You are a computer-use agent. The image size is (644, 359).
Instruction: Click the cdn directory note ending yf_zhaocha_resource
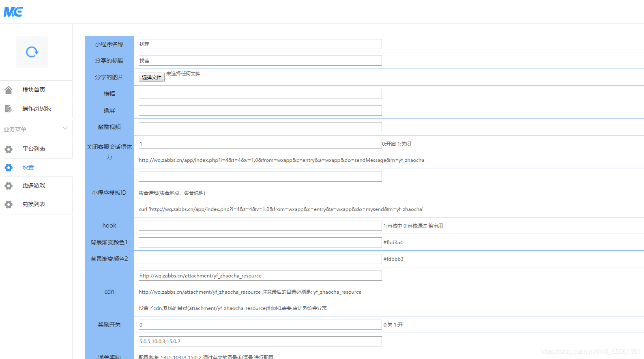[250, 292]
